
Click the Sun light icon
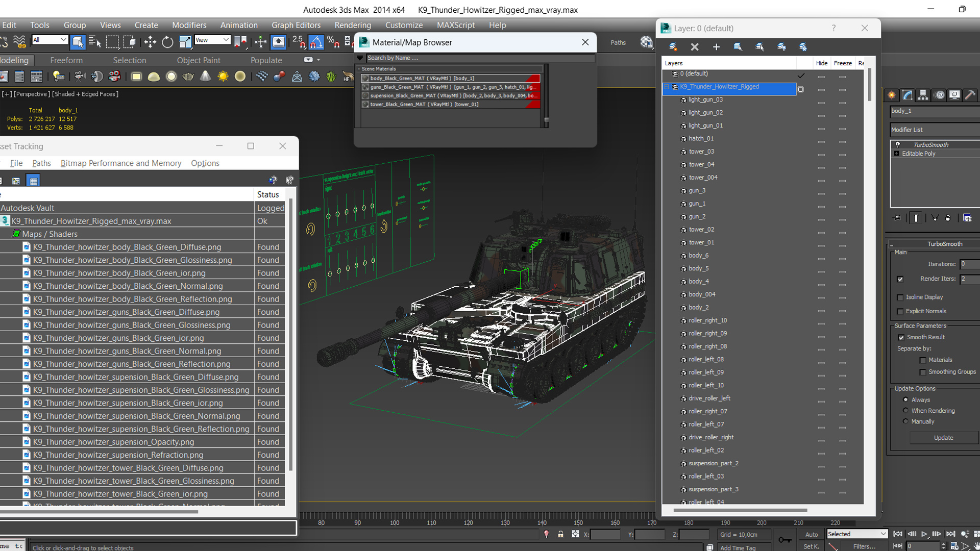(x=223, y=77)
